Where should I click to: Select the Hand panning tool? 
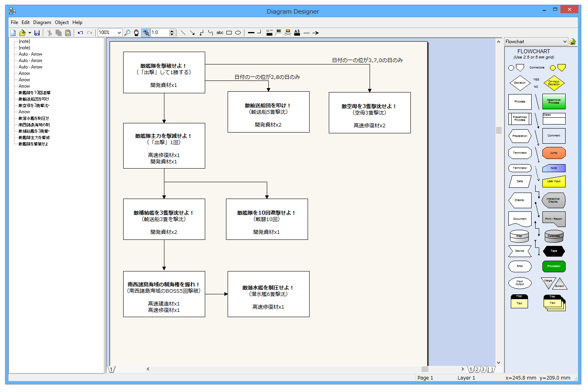136,33
